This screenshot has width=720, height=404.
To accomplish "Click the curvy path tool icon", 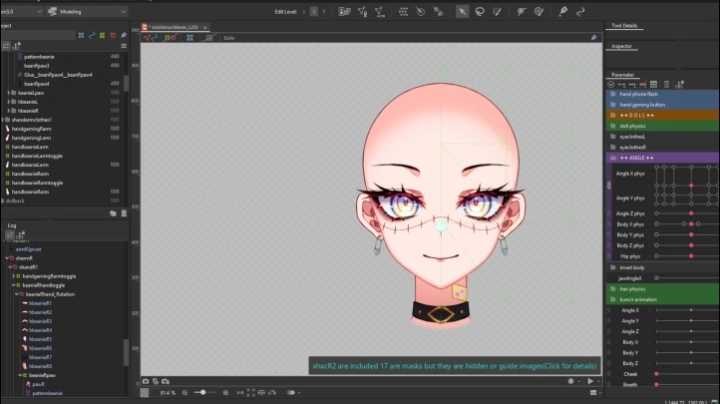I will tap(580, 12).
